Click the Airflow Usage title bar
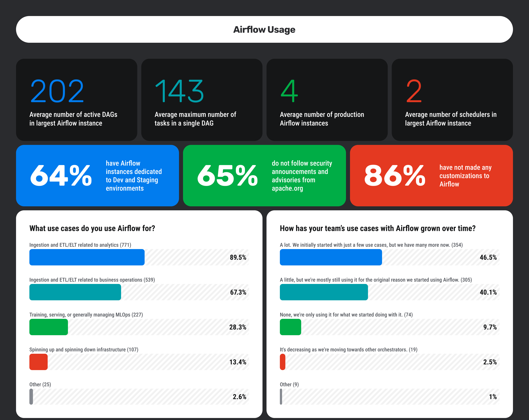The width and height of the screenshot is (529, 420). point(264,29)
